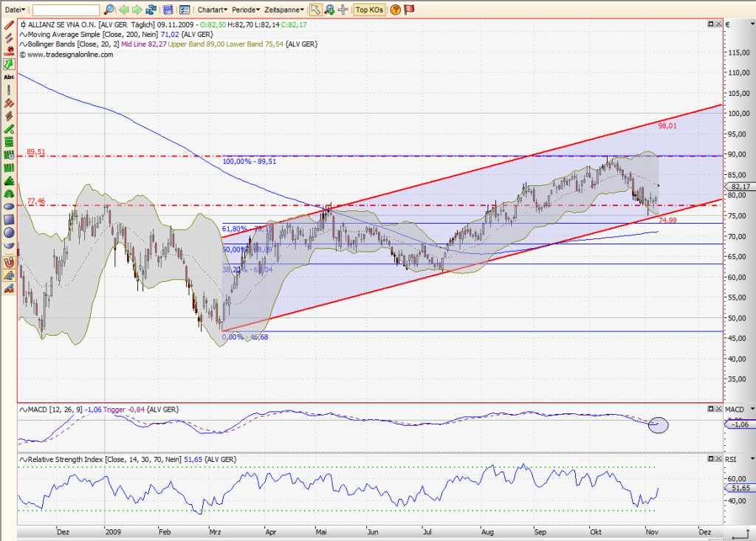
Task: Open the € price scale dropdown arrow
Action: (x=752, y=24)
